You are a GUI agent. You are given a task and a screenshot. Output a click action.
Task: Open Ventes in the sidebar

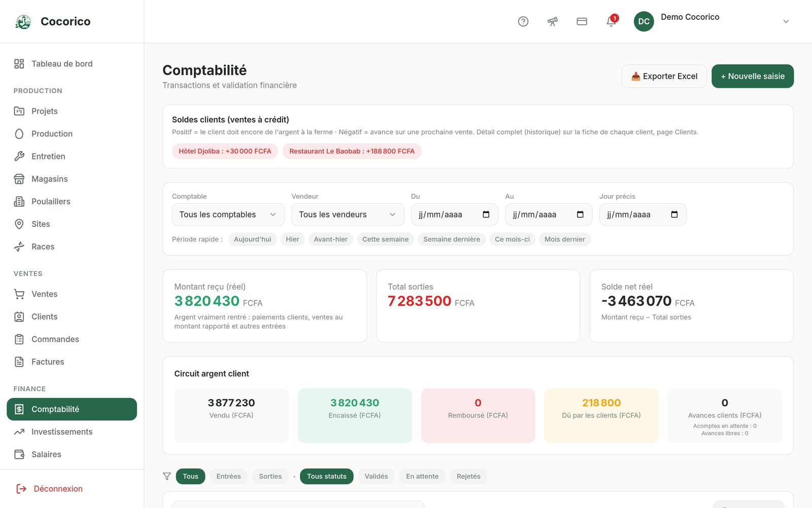[x=72, y=294]
